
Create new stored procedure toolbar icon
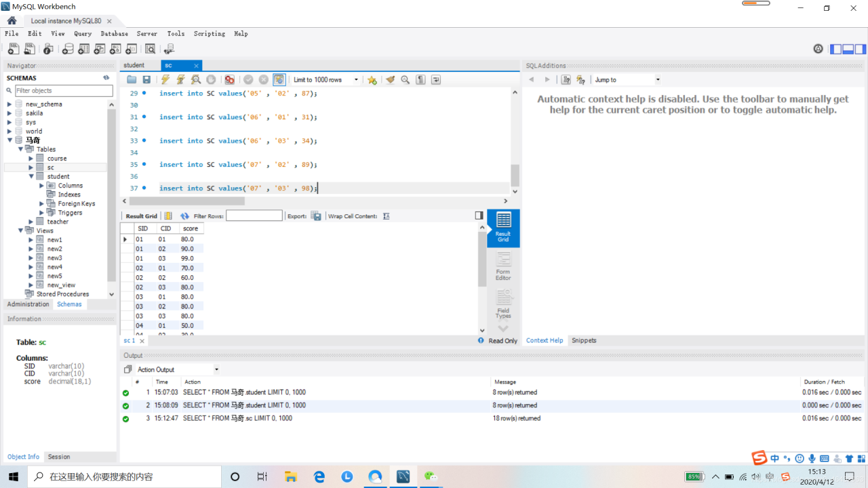(x=115, y=49)
